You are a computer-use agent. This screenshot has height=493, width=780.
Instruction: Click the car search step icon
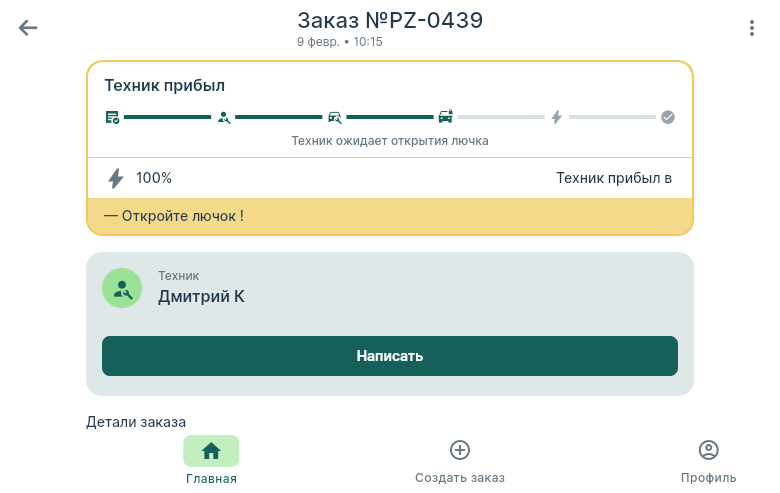pyautogui.click(x=335, y=117)
